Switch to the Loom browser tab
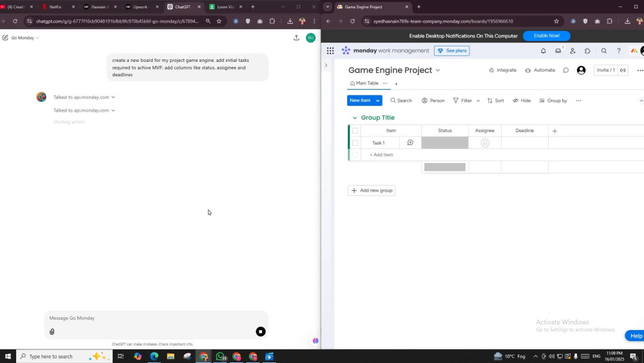 tap(225, 7)
